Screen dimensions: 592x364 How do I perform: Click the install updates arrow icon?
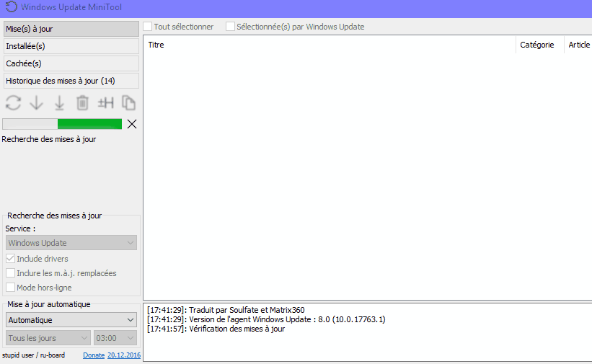(x=59, y=102)
